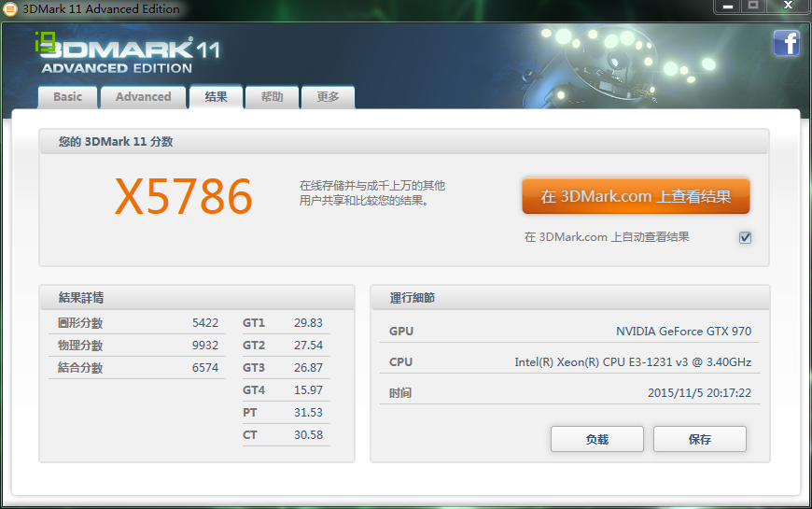The image size is (812, 509).
Task: Switch to the Basic tab
Action: pyautogui.click(x=68, y=97)
